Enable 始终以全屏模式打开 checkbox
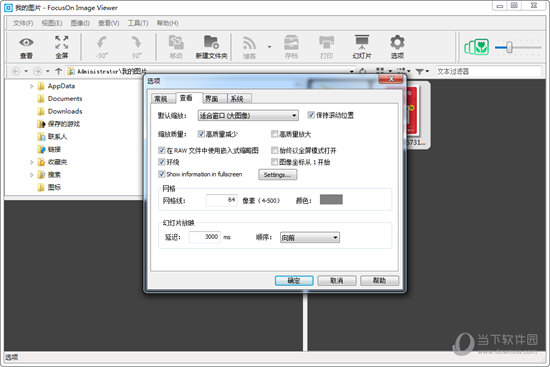550x367 pixels. tap(275, 151)
